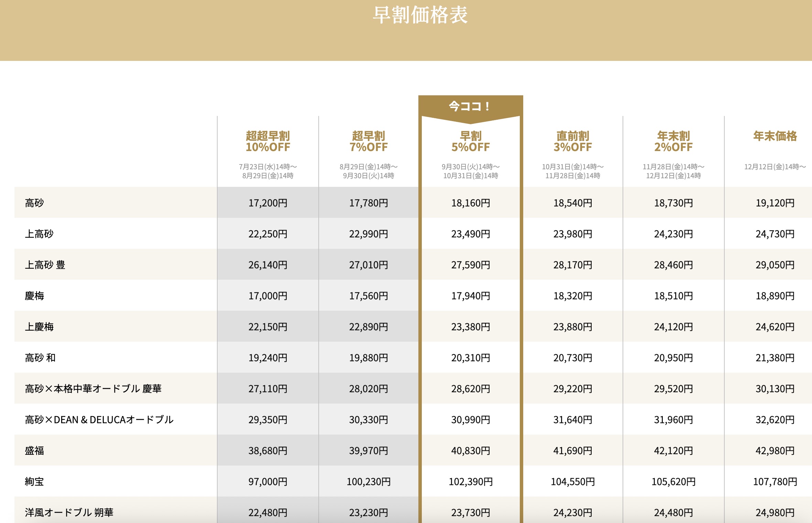This screenshot has width=812, height=523.
Task: Click the 今ココ！ banner label
Action: point(470,106)
